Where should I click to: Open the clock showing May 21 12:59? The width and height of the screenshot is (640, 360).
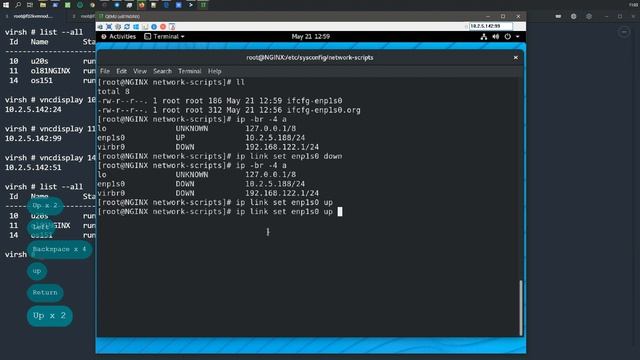click(x=311, y=36)
